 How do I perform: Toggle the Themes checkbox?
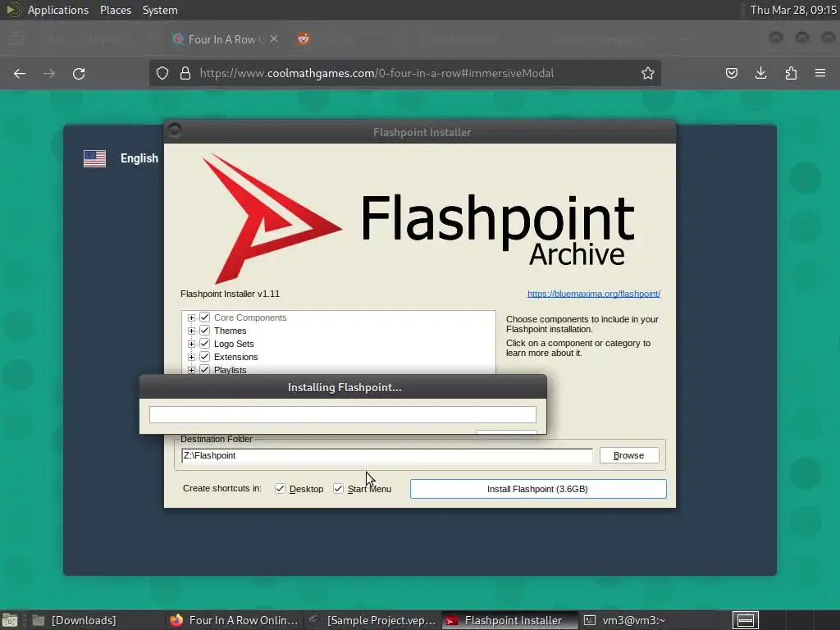204,331
